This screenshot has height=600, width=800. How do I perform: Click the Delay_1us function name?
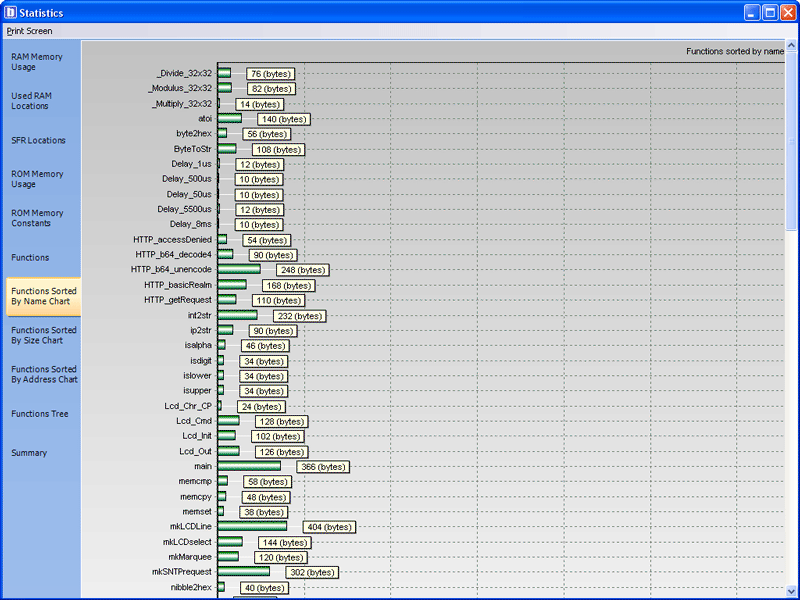click(191, 164)
